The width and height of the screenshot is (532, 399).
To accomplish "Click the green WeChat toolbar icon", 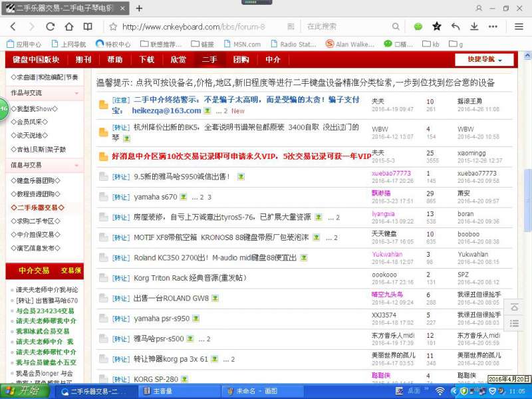I will tap(418, 27).
